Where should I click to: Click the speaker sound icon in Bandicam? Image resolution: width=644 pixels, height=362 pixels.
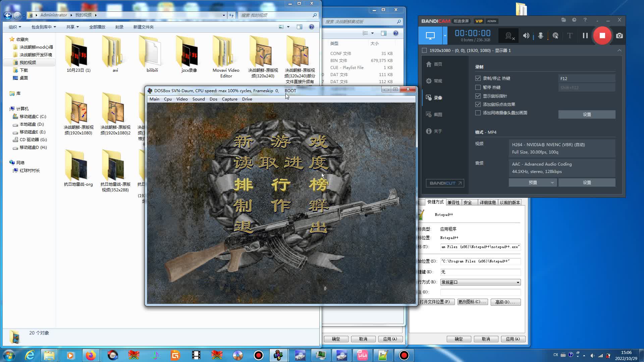click(x=526, y=36)
